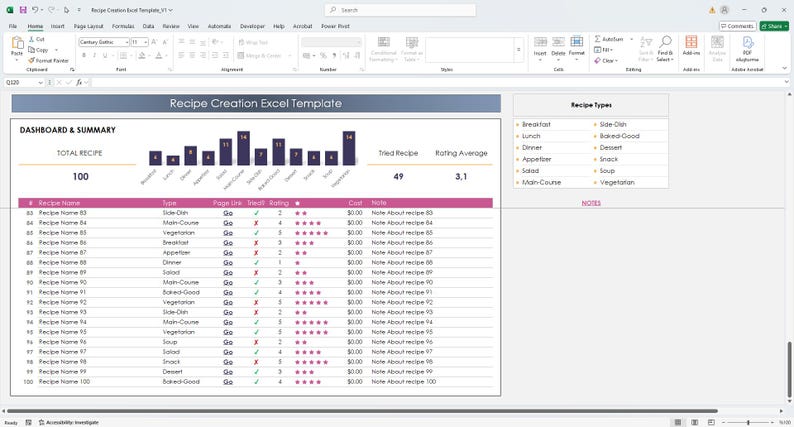794x427 pixels.
Task: Activate the Format Painter tool
Action: [x=48, y=61]
